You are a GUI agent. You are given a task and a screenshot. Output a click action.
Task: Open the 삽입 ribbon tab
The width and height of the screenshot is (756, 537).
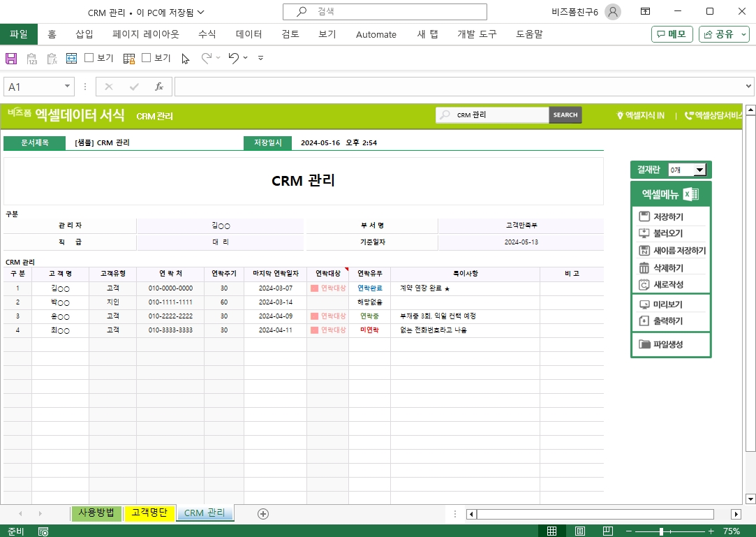click(x=84, y=34)
